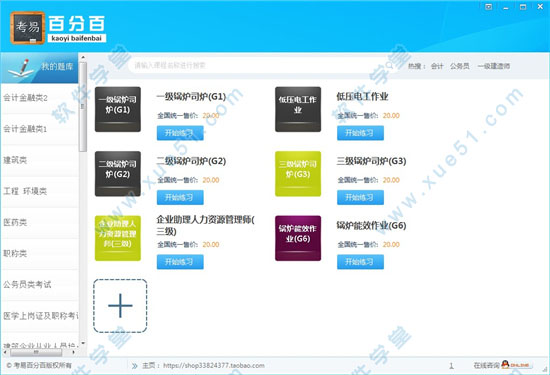Click the 一级锅炉司炉(G1) course title
The image size is (550, 375).
[191, 96]
